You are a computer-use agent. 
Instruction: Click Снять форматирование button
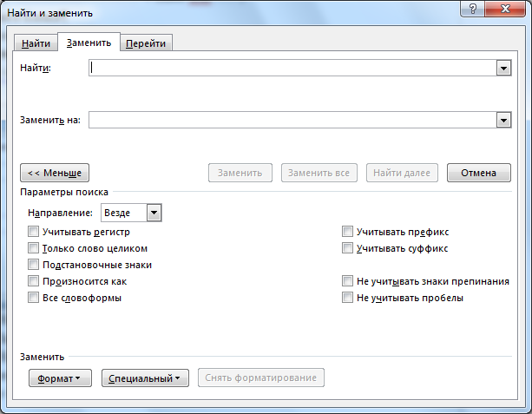(261, 378)
